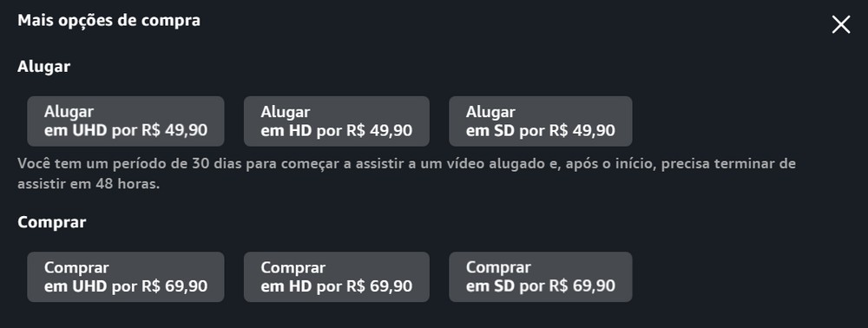The width and height of the screenshot is (868, 328).
Task: Click the Mais opções de compra title
Action: (x=108, y=21)
